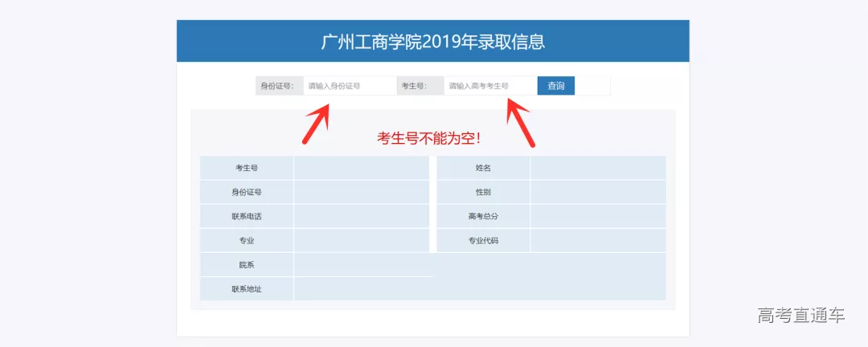
Task: Click the 联系地址 label cell
Action: (247, 288)
